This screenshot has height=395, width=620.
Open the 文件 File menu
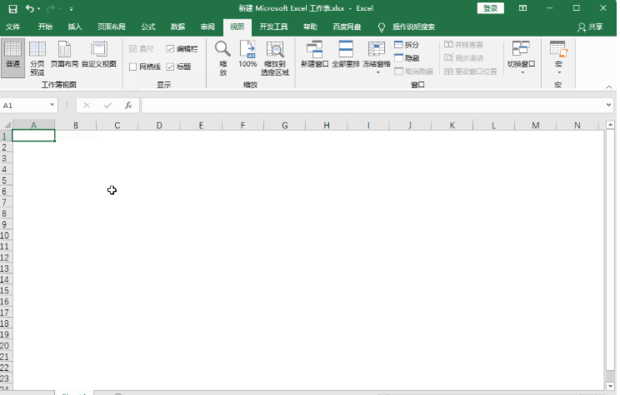pos(13,27)
